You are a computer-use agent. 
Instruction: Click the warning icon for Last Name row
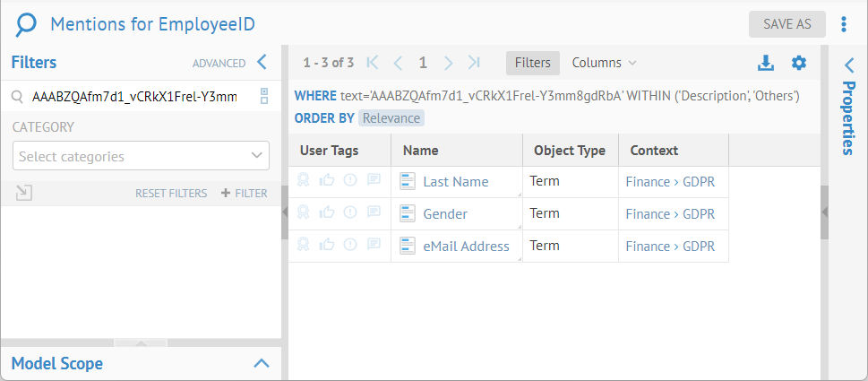tap(350, 181)
